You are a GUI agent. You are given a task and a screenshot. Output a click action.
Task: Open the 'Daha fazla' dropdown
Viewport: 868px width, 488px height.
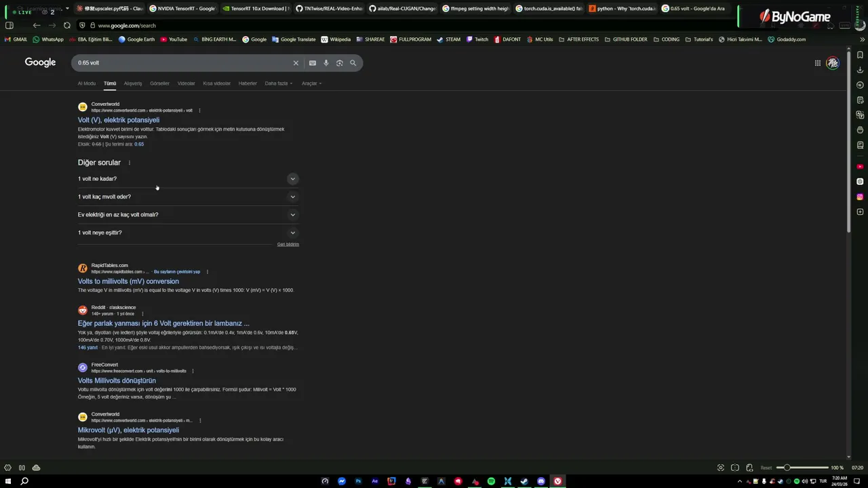[x=279, y=83]
